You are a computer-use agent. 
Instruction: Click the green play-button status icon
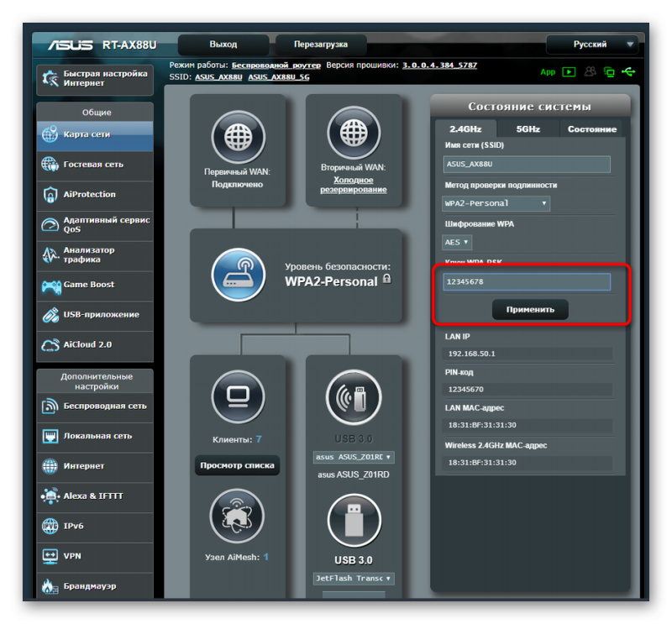click(569, 72)
